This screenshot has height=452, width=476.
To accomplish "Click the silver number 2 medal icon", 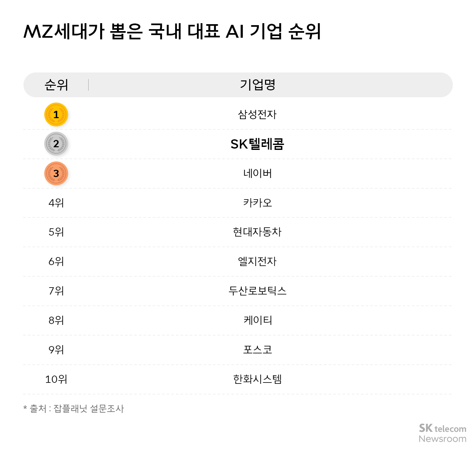I will (x=56, y=144).
